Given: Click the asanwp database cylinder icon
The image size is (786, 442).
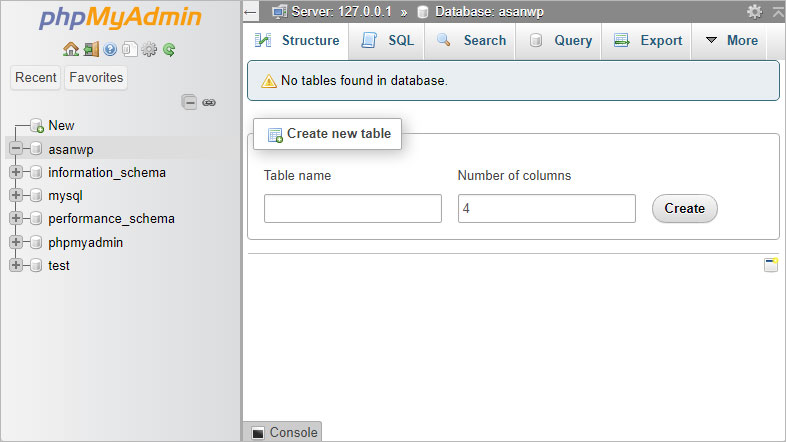Looking at the screenshot, I should click(x=36, y=148).
